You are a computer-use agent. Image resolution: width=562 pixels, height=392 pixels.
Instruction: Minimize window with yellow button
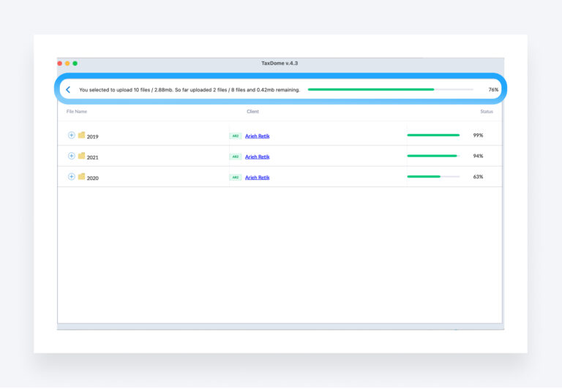coord(67,64)
